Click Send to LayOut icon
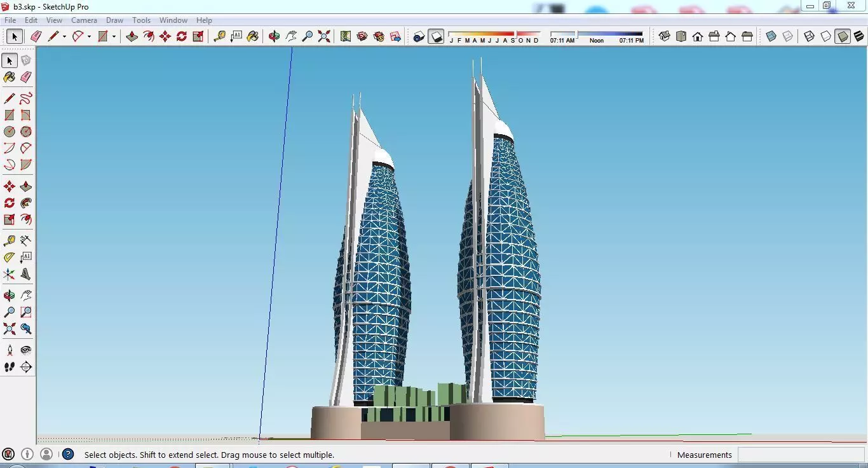868x468 pixels. 395,36
